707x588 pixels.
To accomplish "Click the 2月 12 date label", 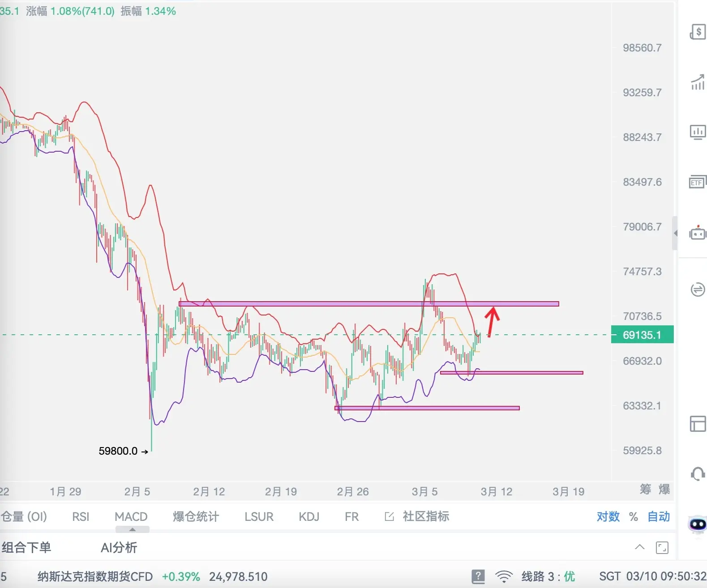I will pos(209,492).
